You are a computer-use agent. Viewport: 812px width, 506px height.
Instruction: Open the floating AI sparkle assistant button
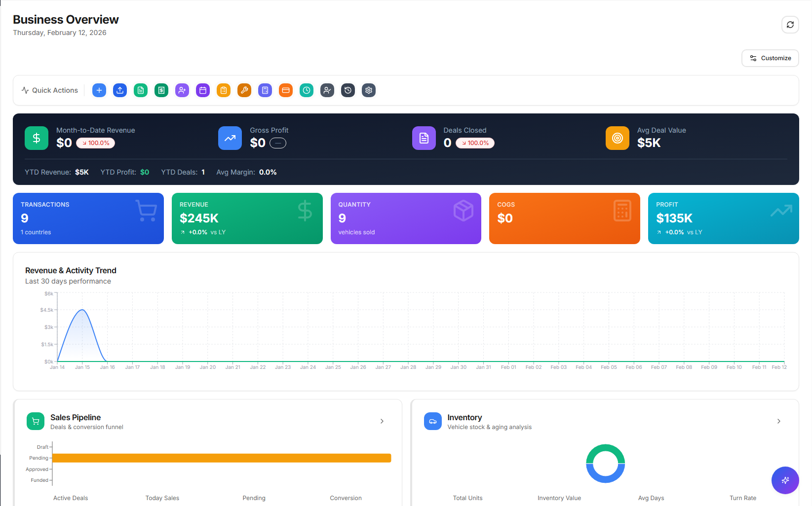785,480
